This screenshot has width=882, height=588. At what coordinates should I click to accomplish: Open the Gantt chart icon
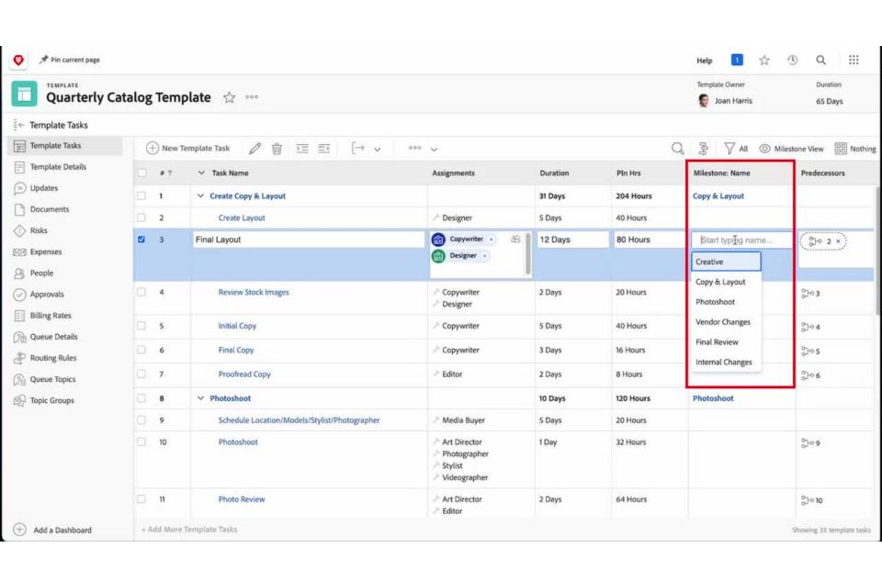coord(703,148)
